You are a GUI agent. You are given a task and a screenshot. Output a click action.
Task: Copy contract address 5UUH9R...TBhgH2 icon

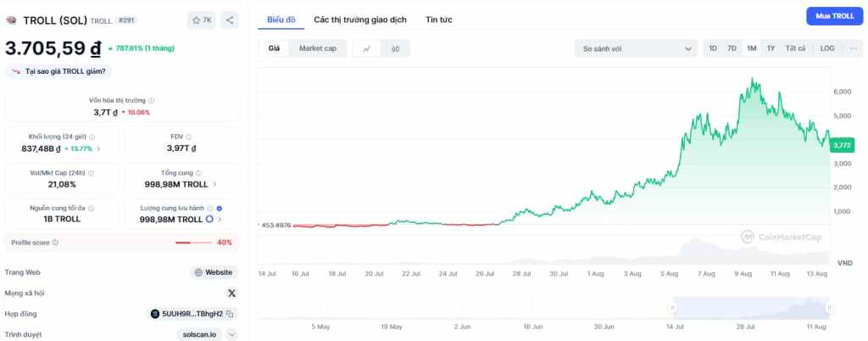(230, 314)
